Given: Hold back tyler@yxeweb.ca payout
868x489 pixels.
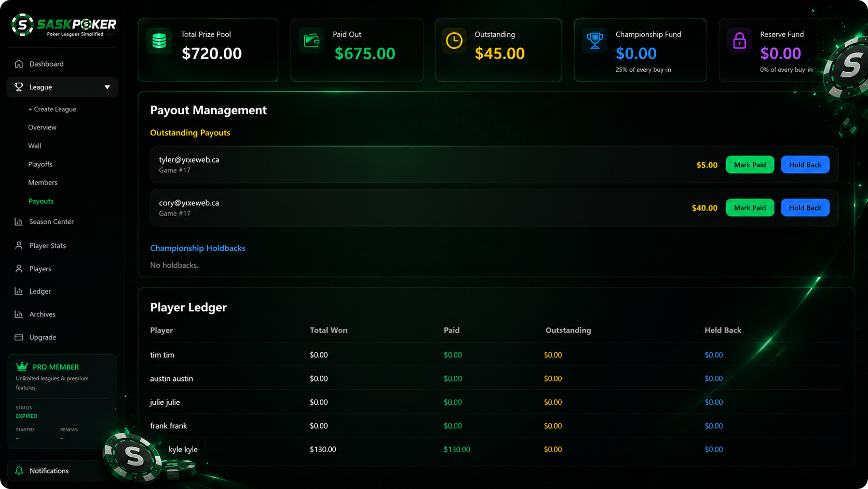Looking at the screenshot, I should [x=805, y=165].
